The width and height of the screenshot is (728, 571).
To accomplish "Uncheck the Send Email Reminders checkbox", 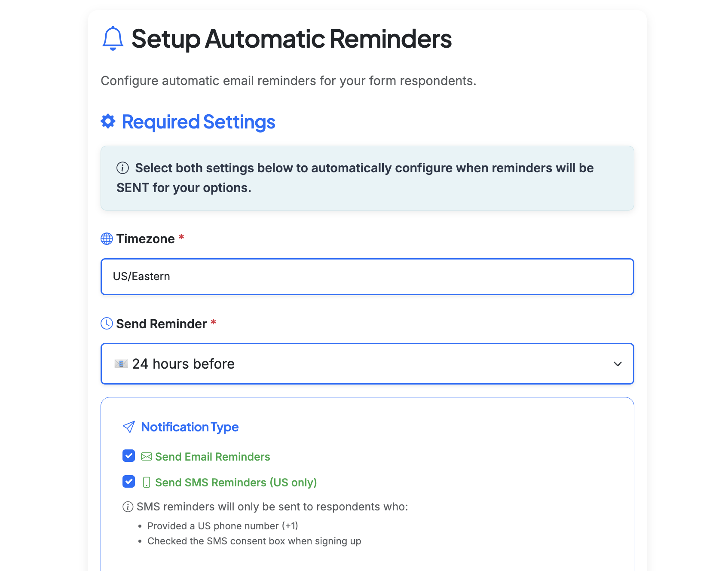I will (x=128, y=456).
